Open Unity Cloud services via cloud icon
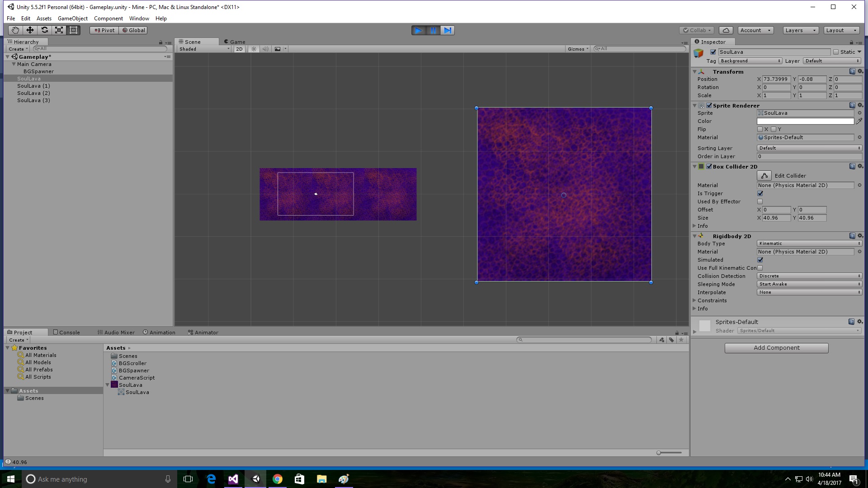This screenshot has height=488, width=868. pyautogui.click(x=726, y=30)
